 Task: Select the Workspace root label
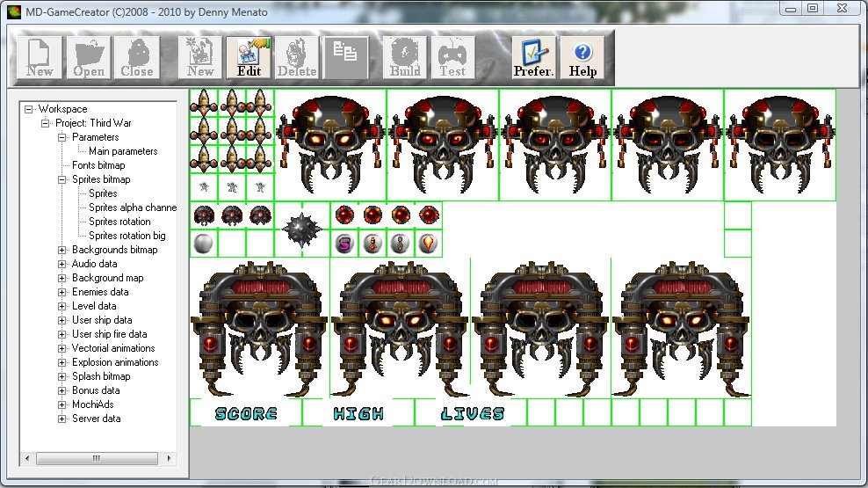(x=62, y=109)
